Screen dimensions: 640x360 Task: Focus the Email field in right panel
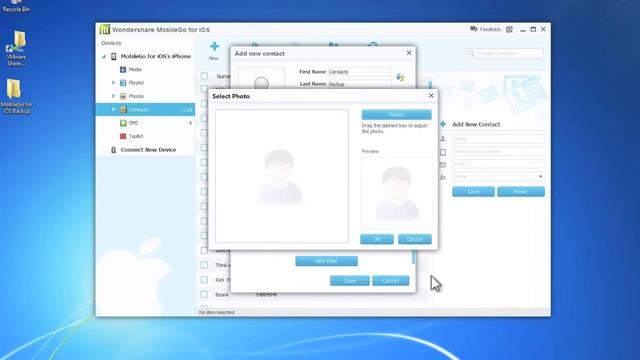[498, 164]
